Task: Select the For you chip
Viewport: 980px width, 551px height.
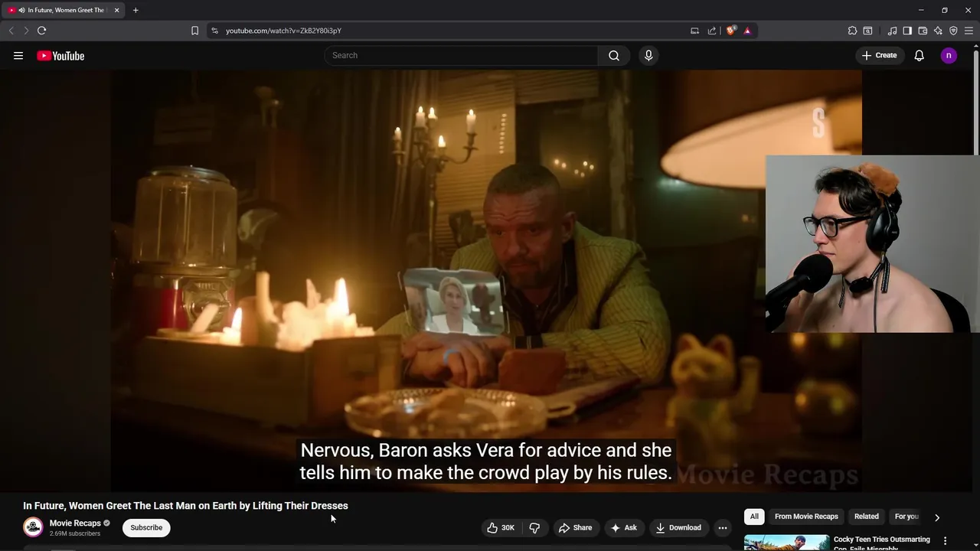Action: point(906,517)
